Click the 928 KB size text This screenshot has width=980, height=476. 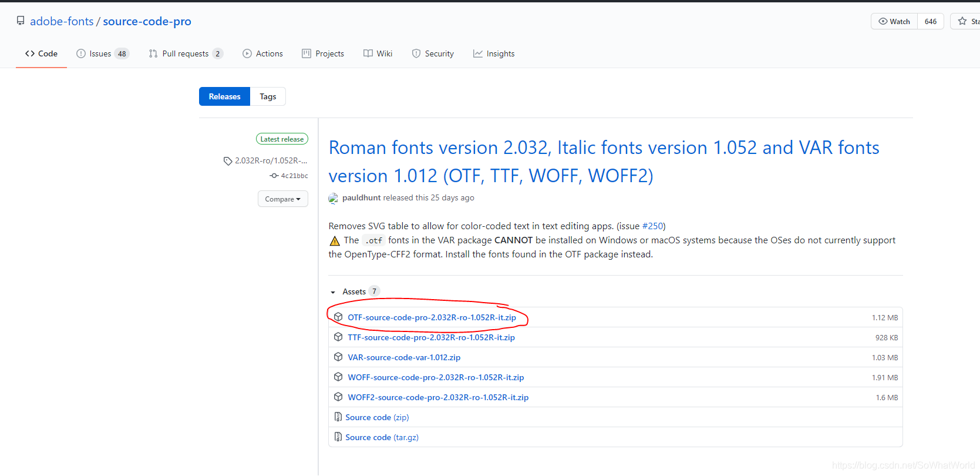(887, 337)
